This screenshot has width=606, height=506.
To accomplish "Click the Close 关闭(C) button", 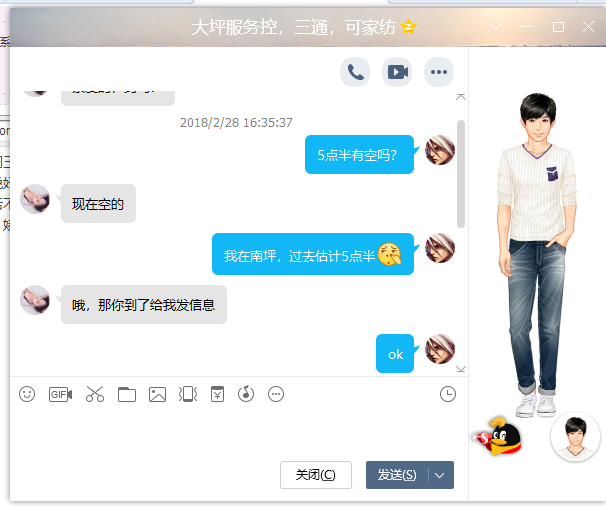I will pyautogui.click(x=316, y=475).
